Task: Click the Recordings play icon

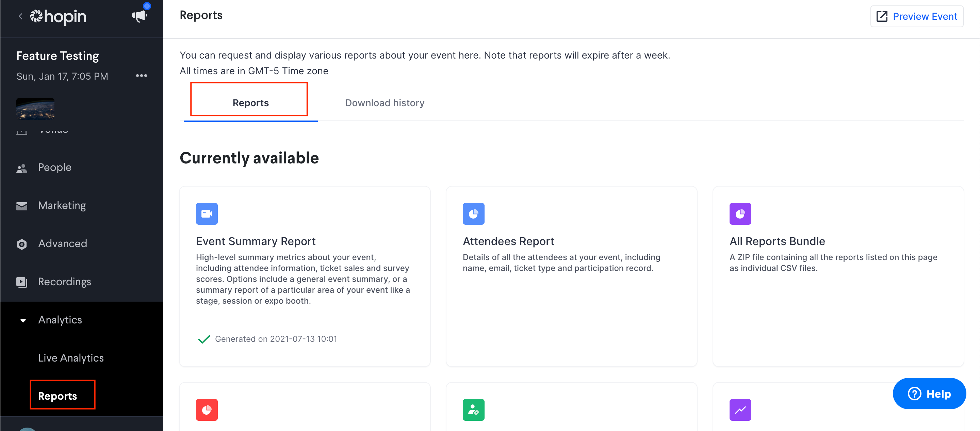Action: tap(22, 282)
